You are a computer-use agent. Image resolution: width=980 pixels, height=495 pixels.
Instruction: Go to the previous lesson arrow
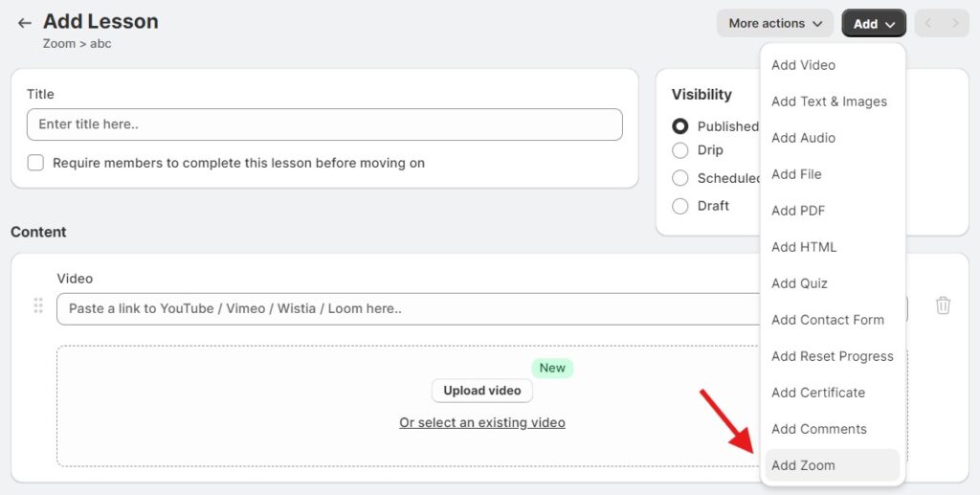point(928,23)
